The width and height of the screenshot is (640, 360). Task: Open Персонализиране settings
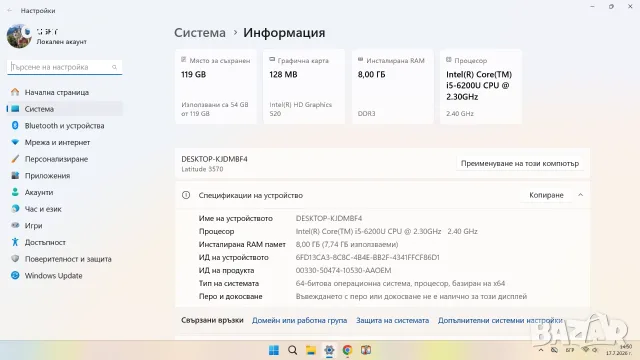point(64,159)
